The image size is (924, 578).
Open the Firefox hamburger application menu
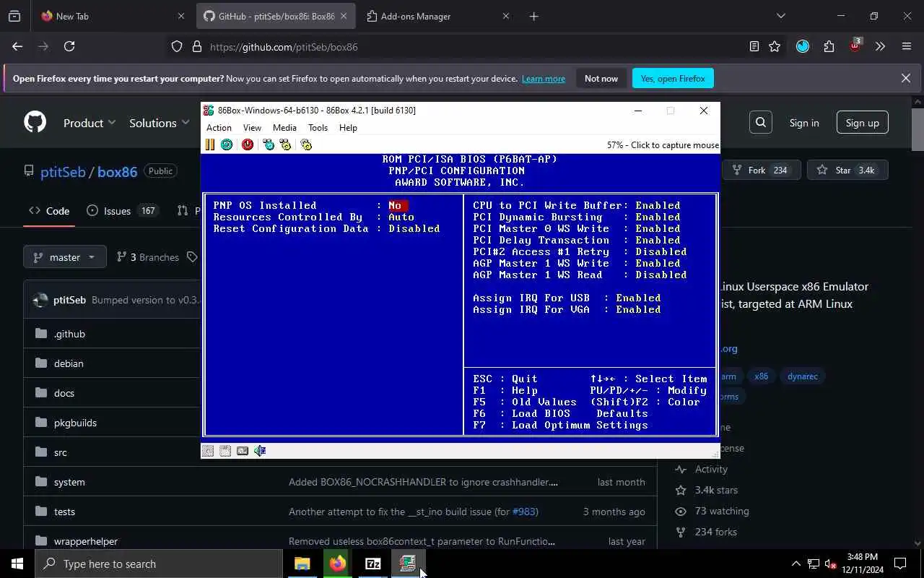tap(907, 46)
